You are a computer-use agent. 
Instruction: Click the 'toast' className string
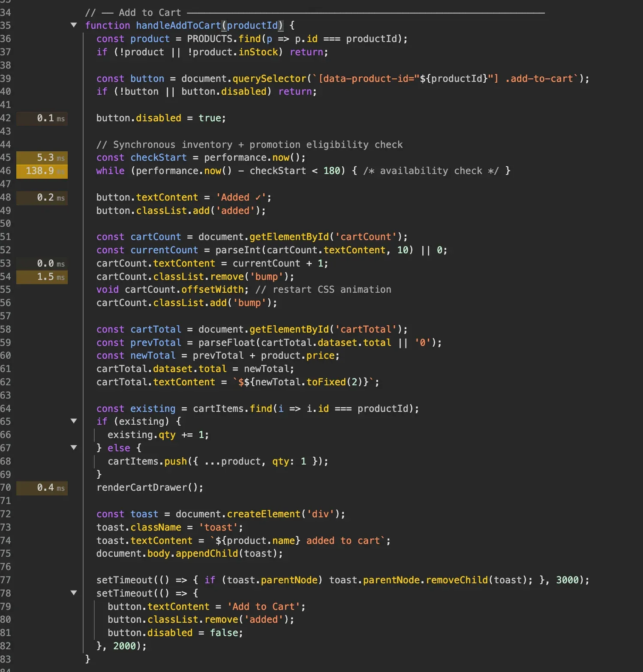218,528
